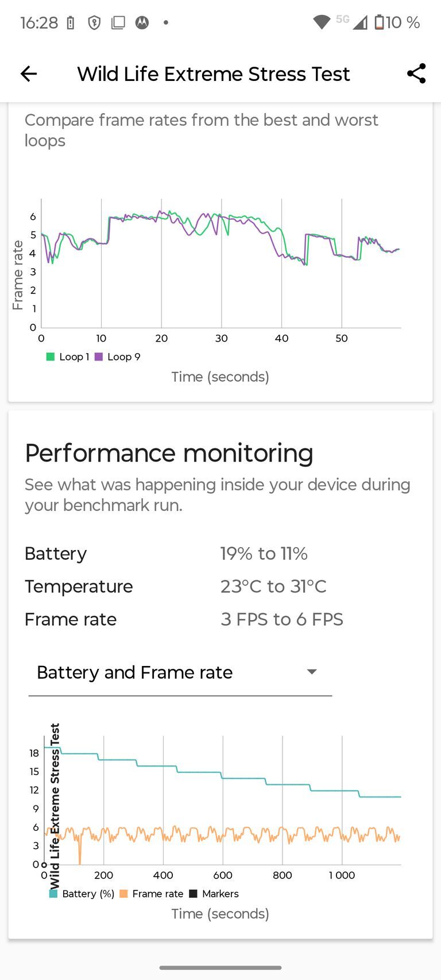Expand the Performance monitoring section
441x980 pixels.
click(x=169, y=453)
